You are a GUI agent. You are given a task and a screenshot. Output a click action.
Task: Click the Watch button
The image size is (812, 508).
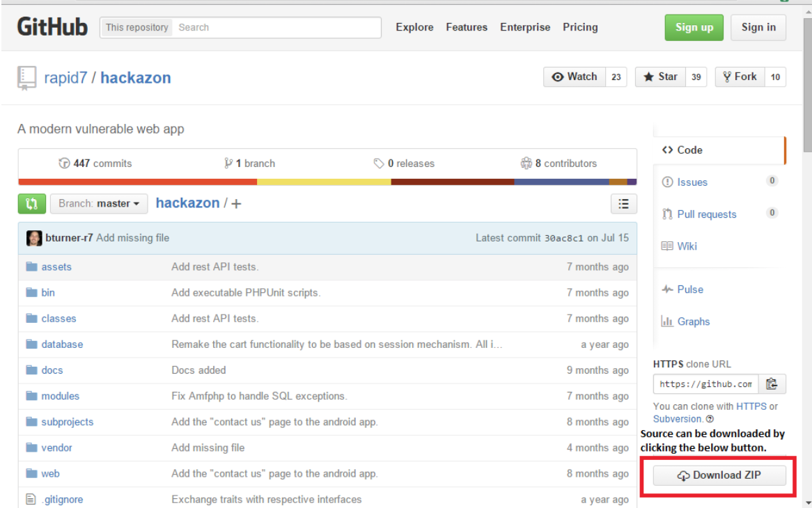pyautogui.click(x=575, y=77)
